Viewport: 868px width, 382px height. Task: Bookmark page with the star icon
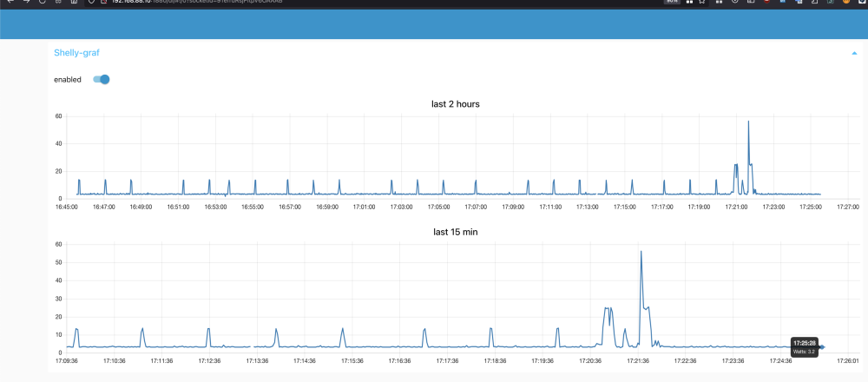(x=702, y=2)
